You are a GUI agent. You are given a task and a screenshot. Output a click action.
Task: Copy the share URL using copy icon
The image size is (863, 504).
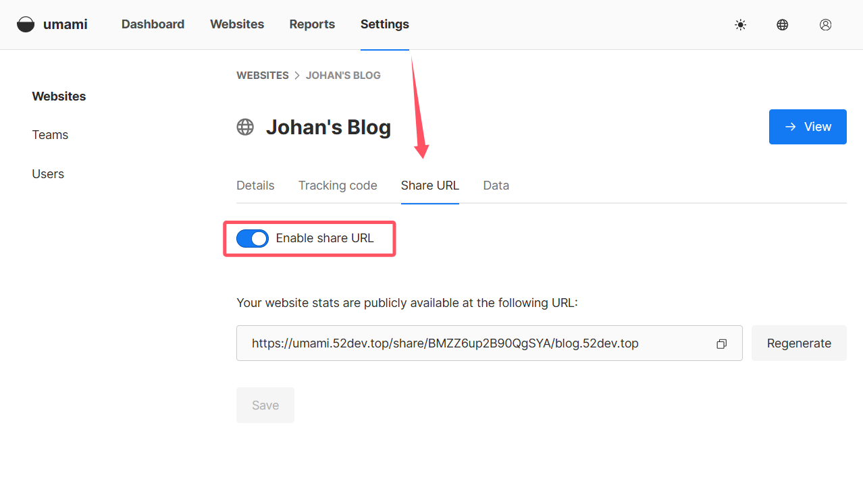[721, 344]
